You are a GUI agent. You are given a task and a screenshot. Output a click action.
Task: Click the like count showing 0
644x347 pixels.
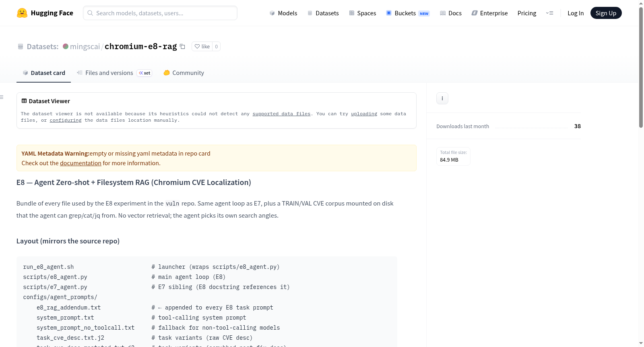point(217,46)
